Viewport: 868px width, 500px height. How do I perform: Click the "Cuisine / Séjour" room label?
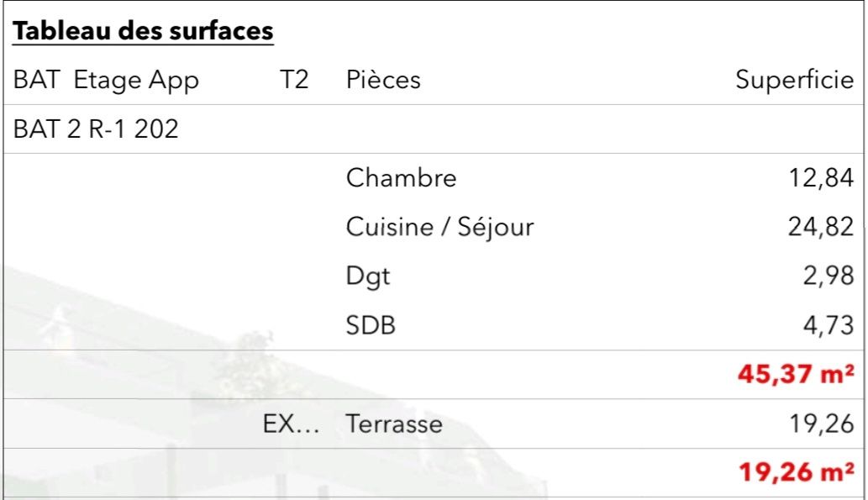click(439, 227)
